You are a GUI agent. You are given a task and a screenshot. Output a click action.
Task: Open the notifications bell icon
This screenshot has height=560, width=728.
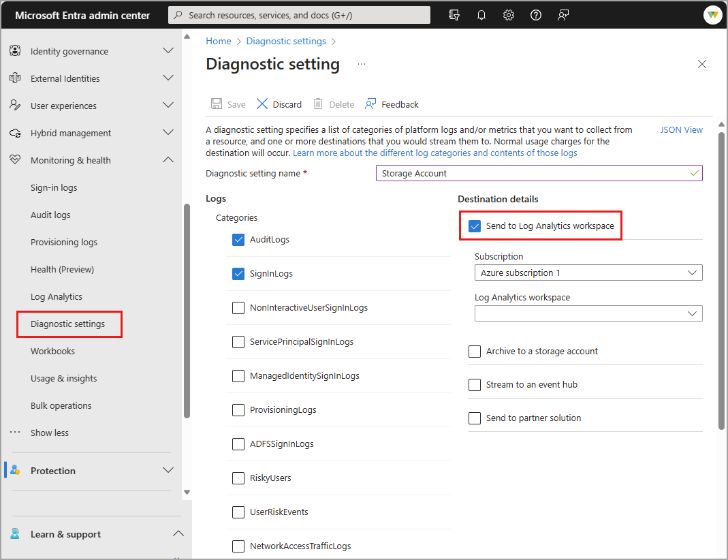pyautogui.click(x=481, y=14)
